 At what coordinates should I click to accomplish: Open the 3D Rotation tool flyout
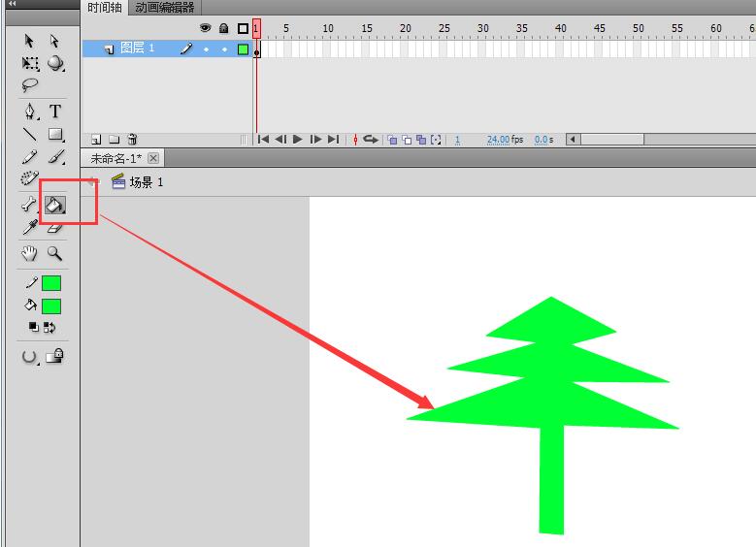(x=55, y=63)
